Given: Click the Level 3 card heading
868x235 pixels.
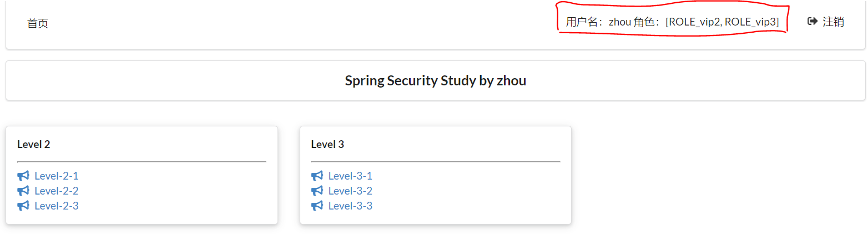Looking at the screenshot, I should (327, 145).
